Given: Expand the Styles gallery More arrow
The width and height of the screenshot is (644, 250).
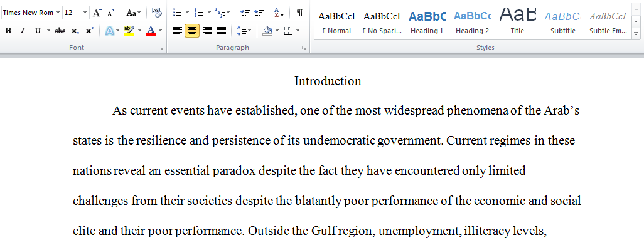Looking at the screenshot, I should tap(636, 33).
